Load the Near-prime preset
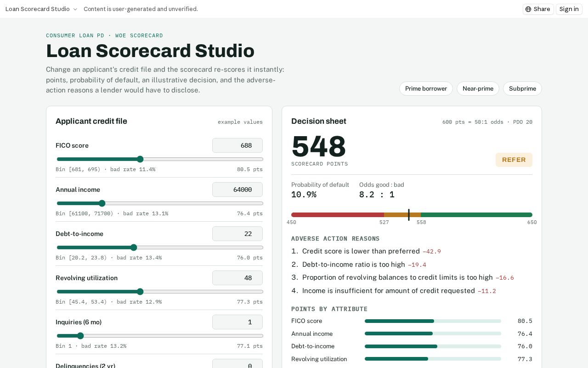This screenshot has width=588, height=368. click(478, 89)
